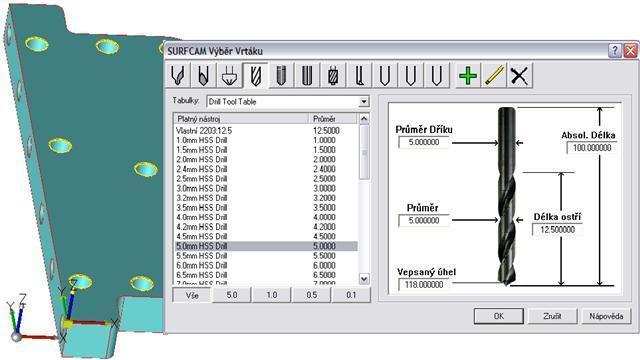The height and width of the screenshot is (360, 640).
Task: Select Vlastní 2203:12.5 tool entry
Action: pyautogui.click(x=266, y=131)
